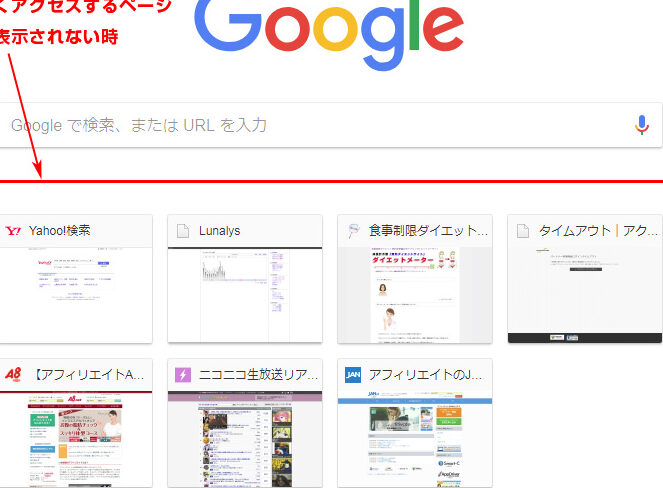Click the Yahoo! favicon on first tile
Image resolution: width=663 pixels, height=488 pixels.
coord(13,231)
